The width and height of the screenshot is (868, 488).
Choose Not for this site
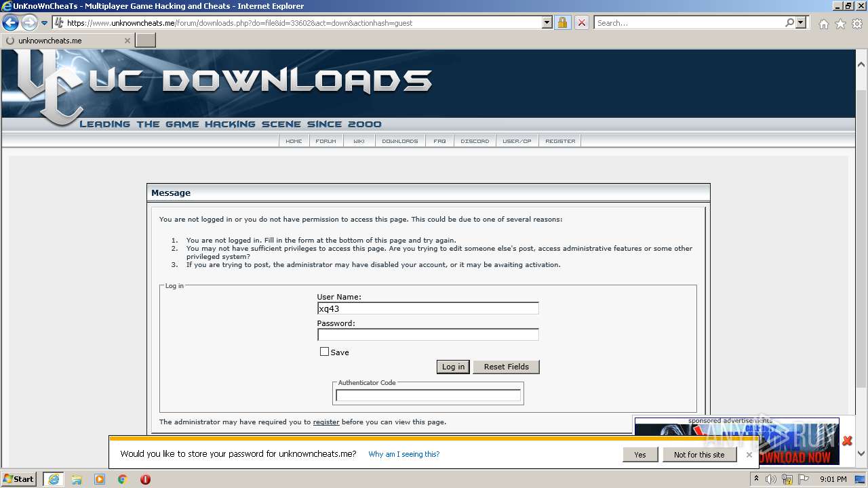(699, 455)
